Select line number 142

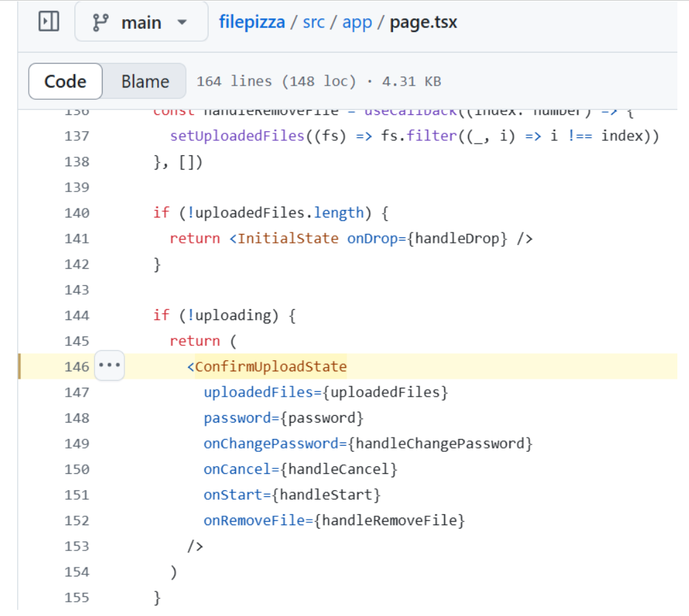pos(77,264)
